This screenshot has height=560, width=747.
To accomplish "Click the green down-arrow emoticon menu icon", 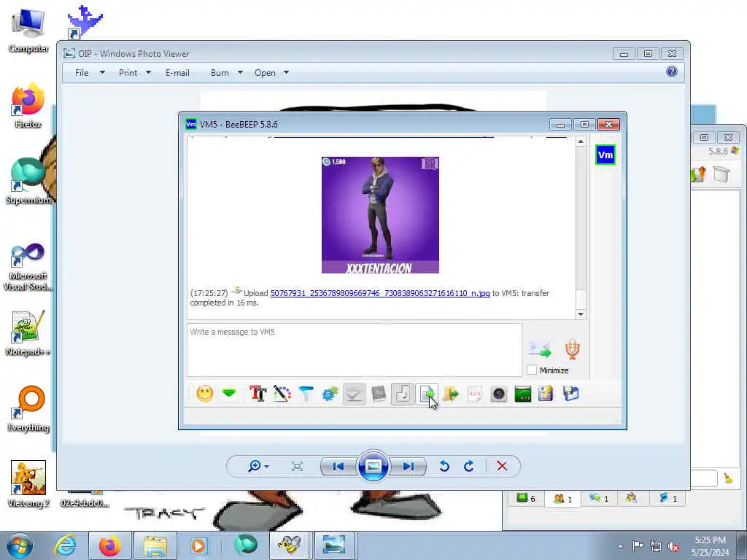I will pyautogui.click(x=229, y=393).
